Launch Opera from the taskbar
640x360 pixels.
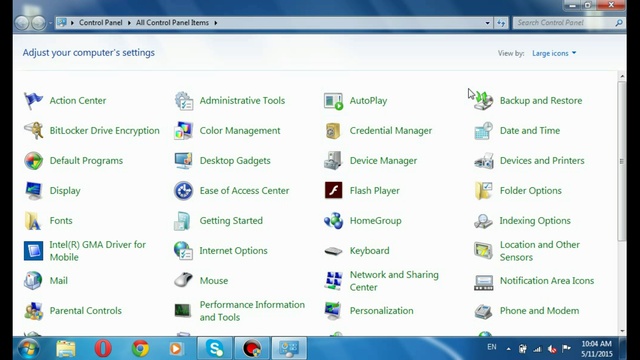[103, 349]
